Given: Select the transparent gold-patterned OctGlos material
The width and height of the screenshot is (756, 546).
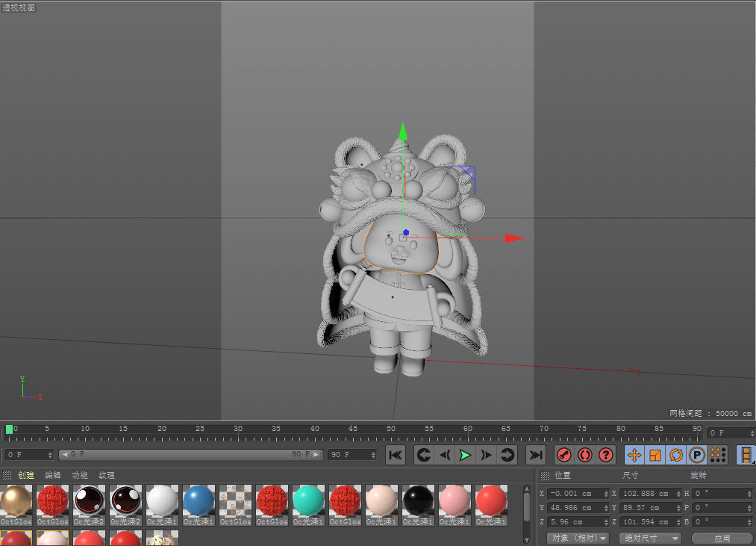Looking at the screenshot, I should [x=235, y=505].
